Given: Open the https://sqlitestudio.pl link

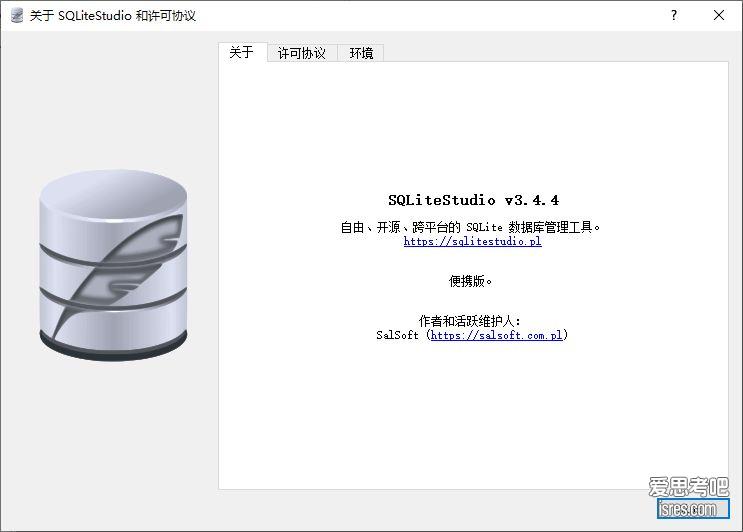Looking at the screenshot, I should 472,241.
